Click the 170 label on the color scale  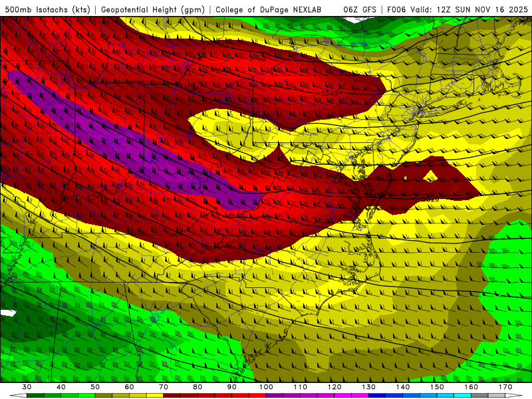pyautogui.click(x=505, y=387)
